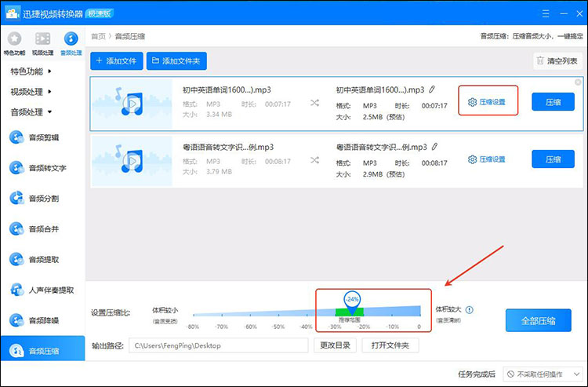This screenshot has width=588, height=387.
Task: Open 音频提取 audio extraction tool
Action: pyautogui.click(x=43, y=259)
